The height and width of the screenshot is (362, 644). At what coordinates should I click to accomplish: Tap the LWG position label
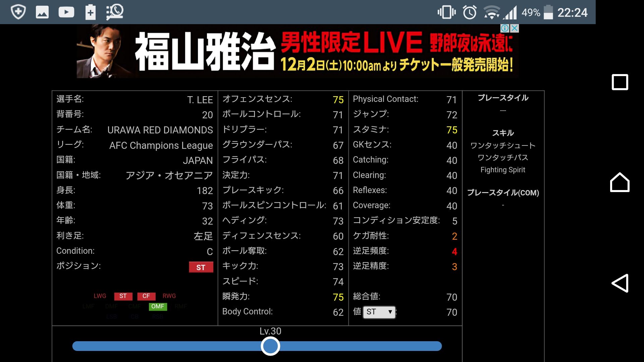[x=100, y=296]
